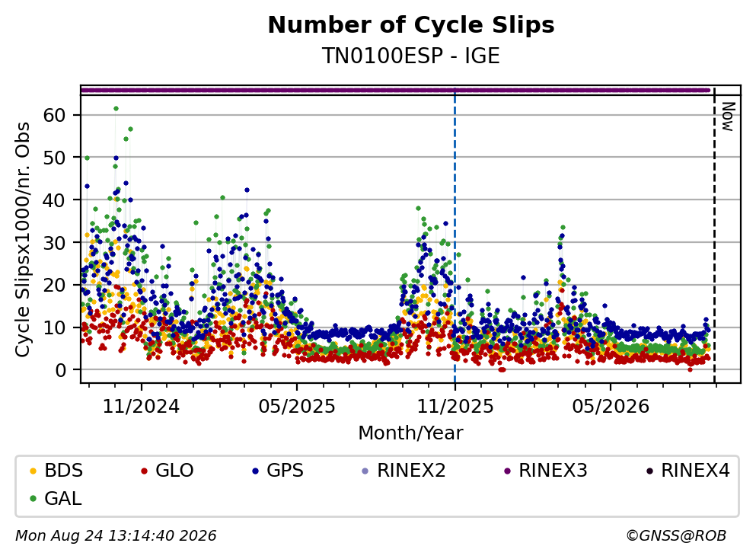Click the x-axis label '11/2024'
This screenshot has width=756, height=559.
(x=142, y=407)
